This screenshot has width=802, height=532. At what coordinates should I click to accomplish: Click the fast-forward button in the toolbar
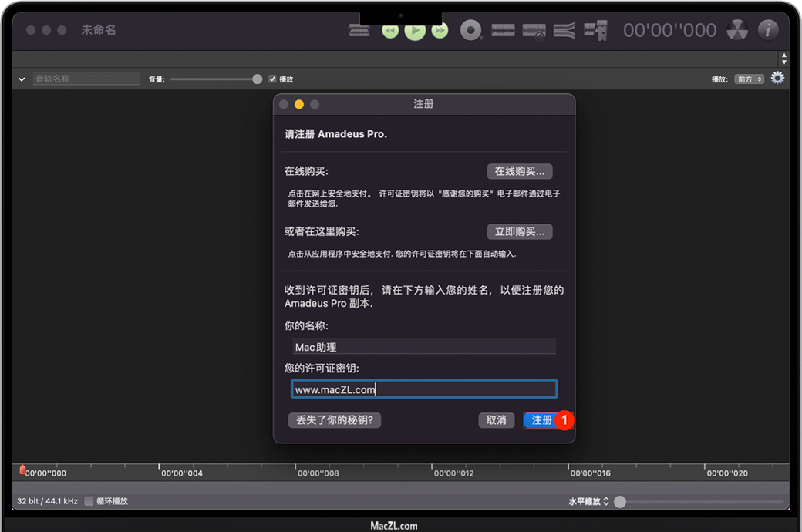[440, 31]
